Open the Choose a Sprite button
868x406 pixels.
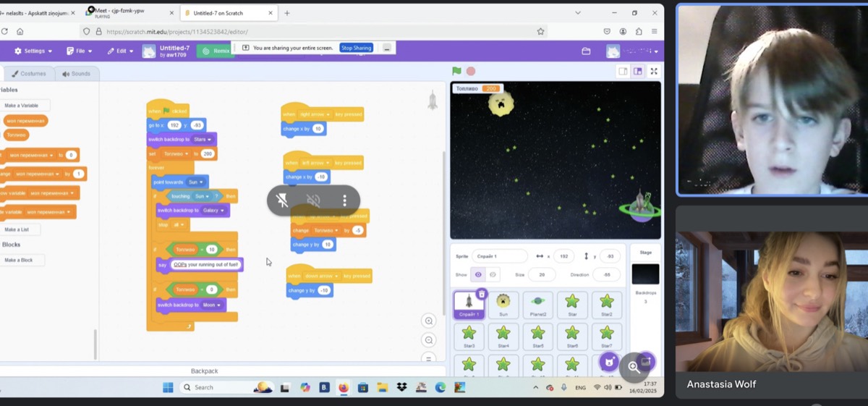(x=609, y=361)
